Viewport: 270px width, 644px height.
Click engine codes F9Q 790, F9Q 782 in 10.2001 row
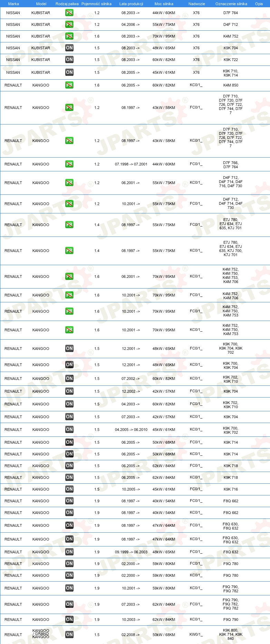(231, 589)
